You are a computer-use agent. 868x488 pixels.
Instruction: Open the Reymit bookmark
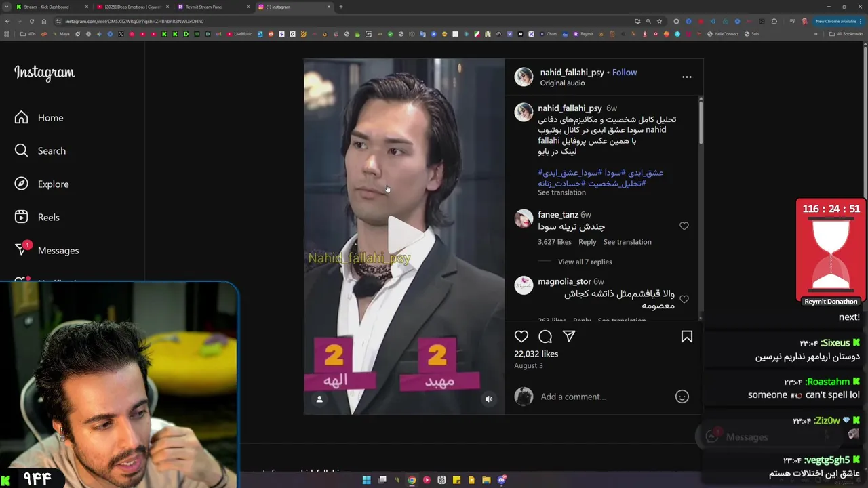[583, 34]
